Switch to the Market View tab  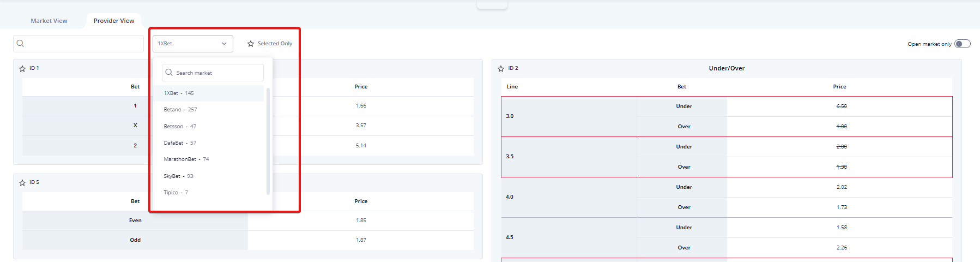coord(49,21)
